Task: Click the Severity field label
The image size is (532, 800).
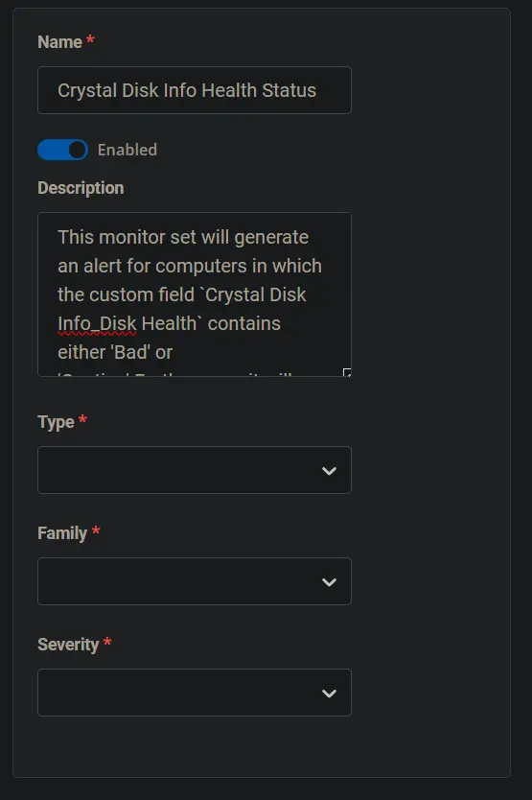Action: coord(68,645)
